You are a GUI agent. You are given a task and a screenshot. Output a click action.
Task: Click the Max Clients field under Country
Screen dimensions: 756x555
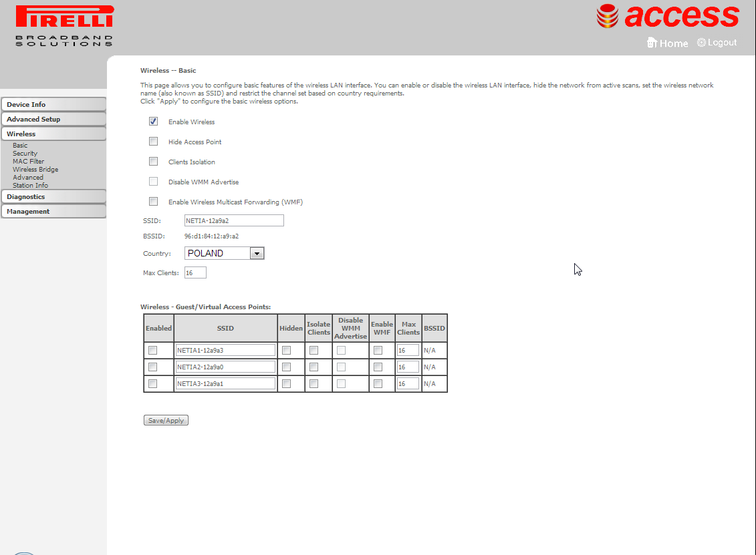[195, 272]
